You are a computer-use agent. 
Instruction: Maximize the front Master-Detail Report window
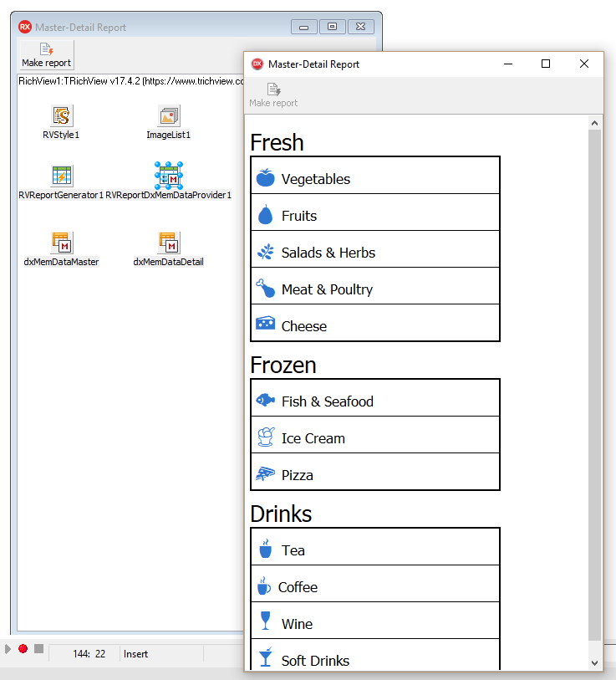click(546, 64)
